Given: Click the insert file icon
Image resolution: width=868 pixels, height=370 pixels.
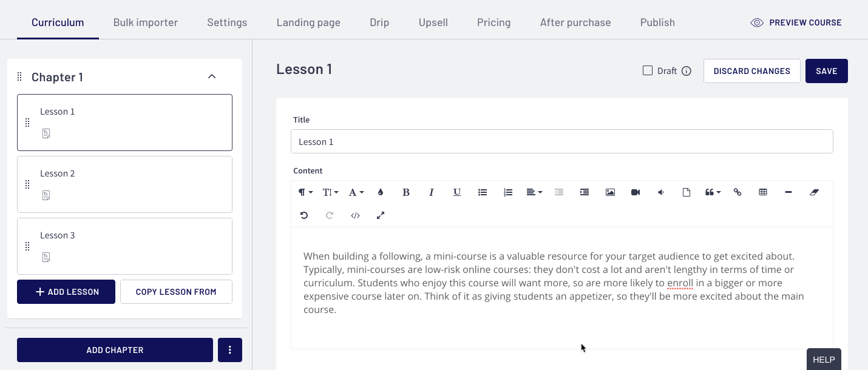Looking at the screenshot, I should pos(687,192).
